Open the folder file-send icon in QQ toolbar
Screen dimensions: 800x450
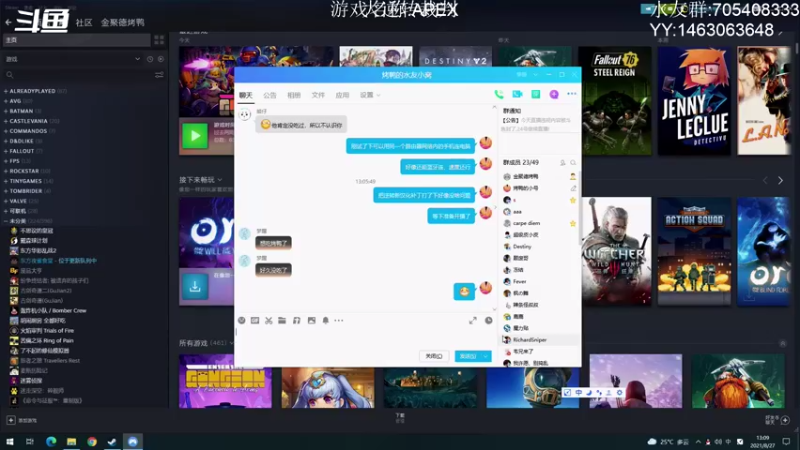(x=282, y=320)
